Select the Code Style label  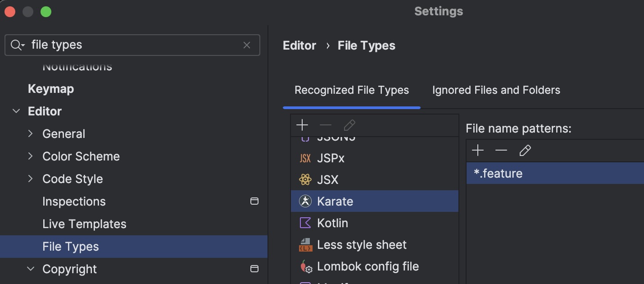[73, 179]
